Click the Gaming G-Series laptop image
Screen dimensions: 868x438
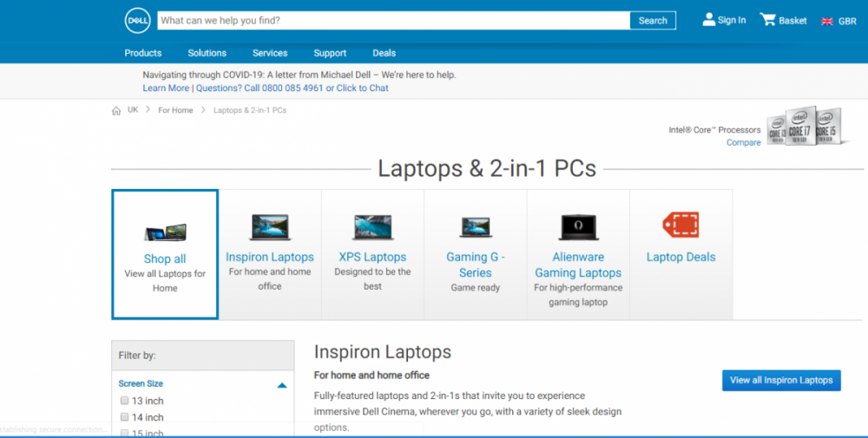(x=476, y=227)
